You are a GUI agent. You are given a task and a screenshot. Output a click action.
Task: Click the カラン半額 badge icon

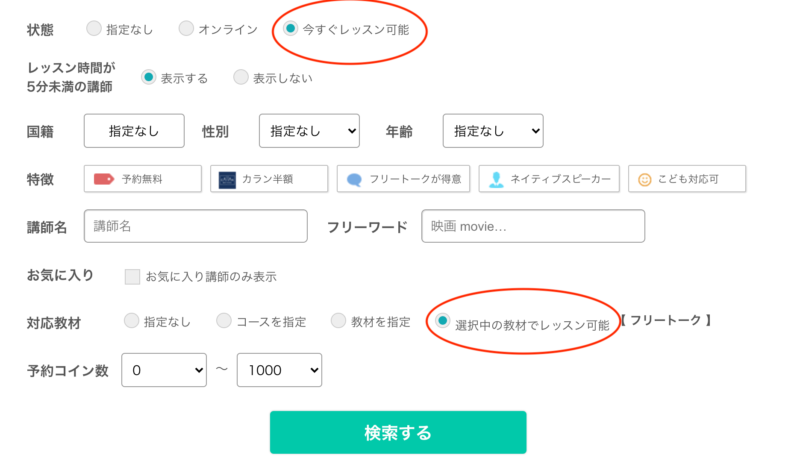coord(226,180)
